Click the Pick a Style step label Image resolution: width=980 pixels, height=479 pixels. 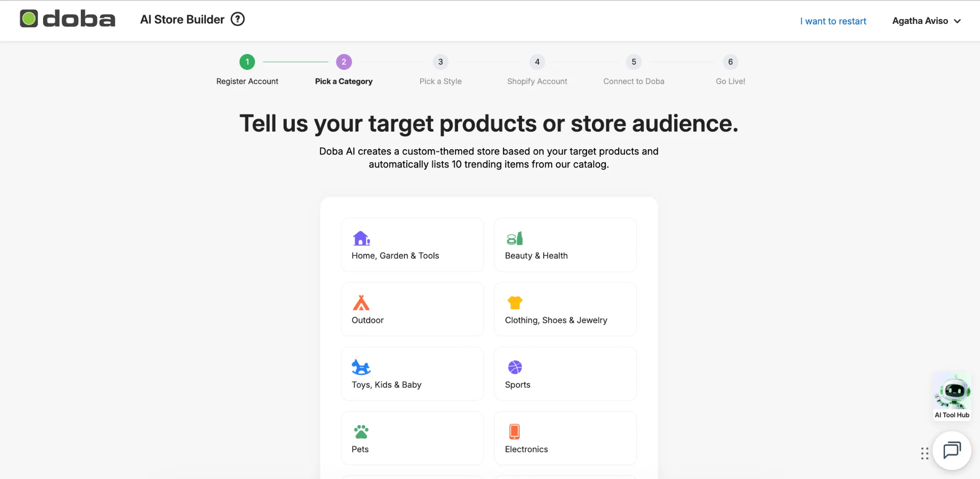pos(441,81)
